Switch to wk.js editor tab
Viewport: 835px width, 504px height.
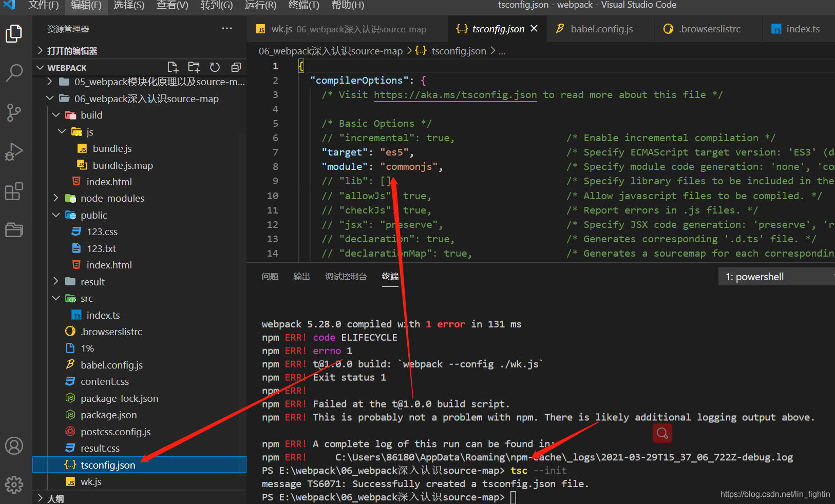pos(347,29)
